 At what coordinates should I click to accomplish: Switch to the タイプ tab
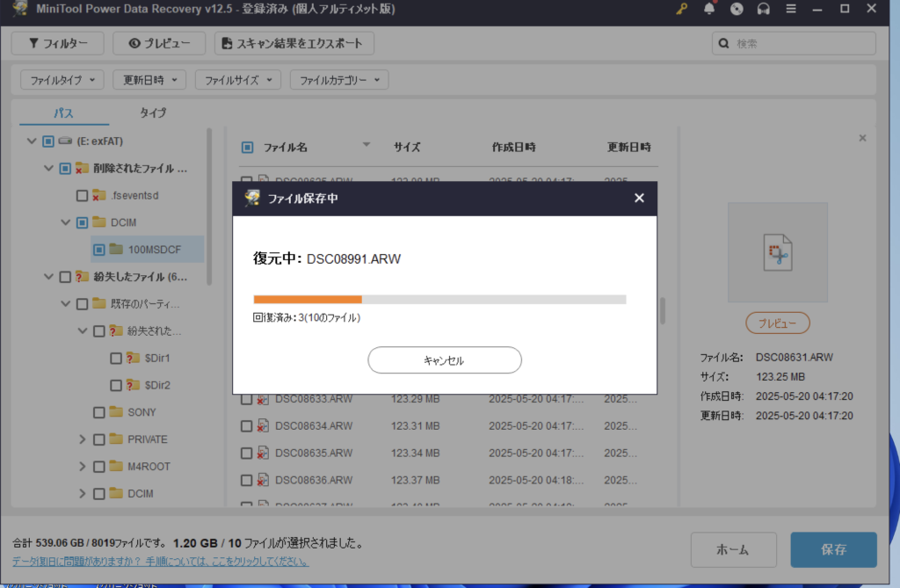pyautogui.click(x=153, y=113)
